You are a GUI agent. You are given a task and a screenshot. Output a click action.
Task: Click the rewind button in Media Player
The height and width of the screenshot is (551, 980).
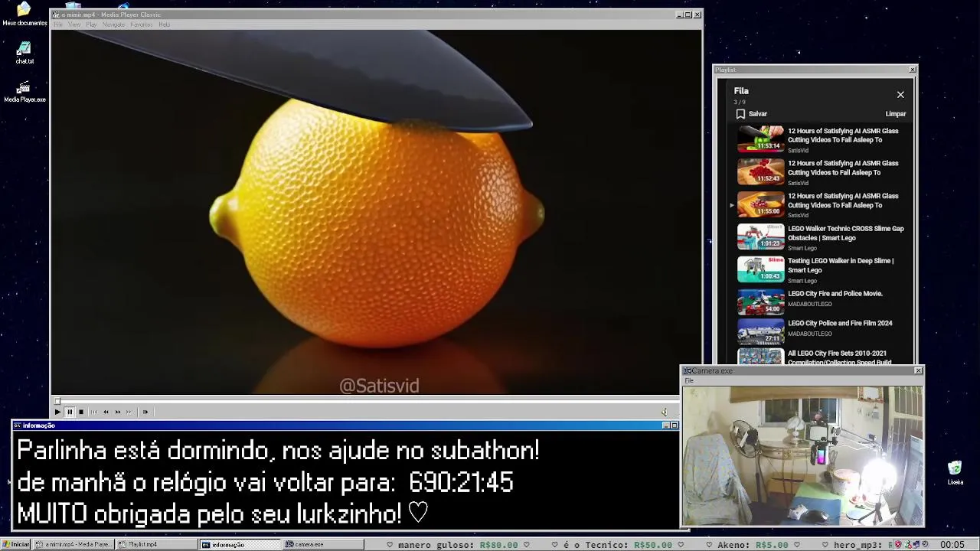106,412
